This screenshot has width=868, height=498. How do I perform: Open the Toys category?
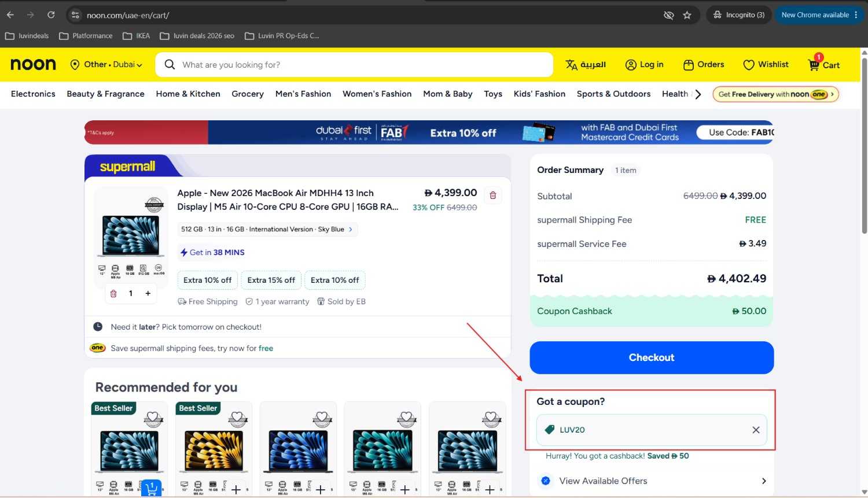coord(493,94)
